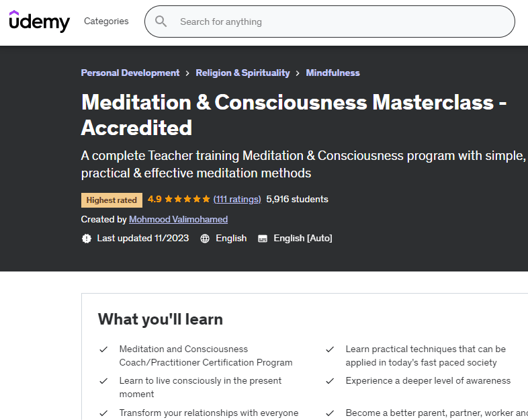528x420 pixels.
Task: Open the Mindfulness breadcrumb link
Action: click(x=333, y=73)
